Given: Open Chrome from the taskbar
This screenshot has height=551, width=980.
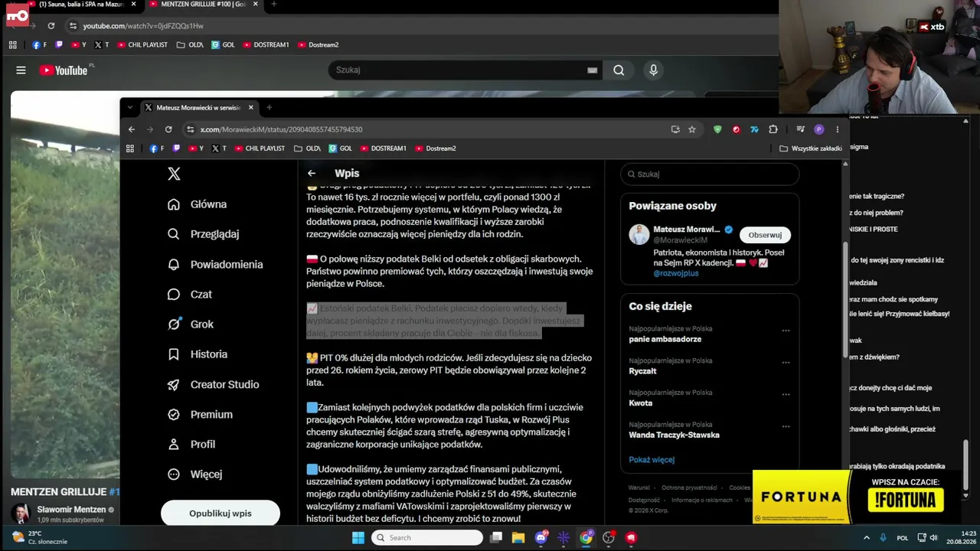Looking at the screenshot, I should pyautogui.click(x=586, y=538).
